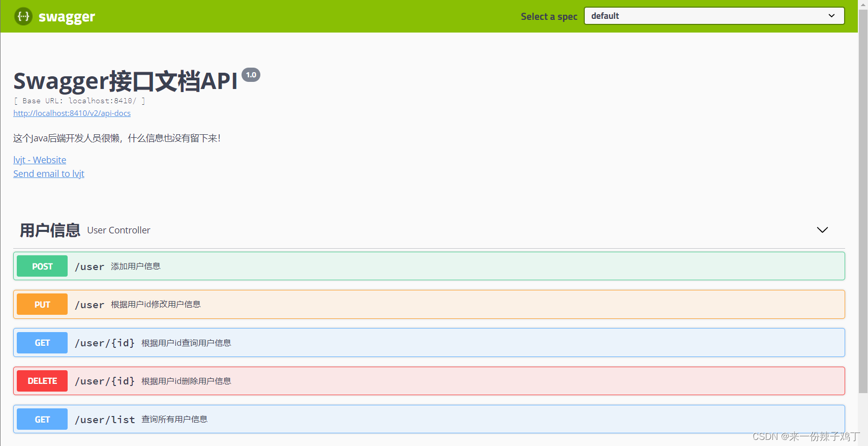Viewport: 868px width, 446px height.
Task: Click the User Controller description text
Action: pyautogui.click(x=118, y=230)
